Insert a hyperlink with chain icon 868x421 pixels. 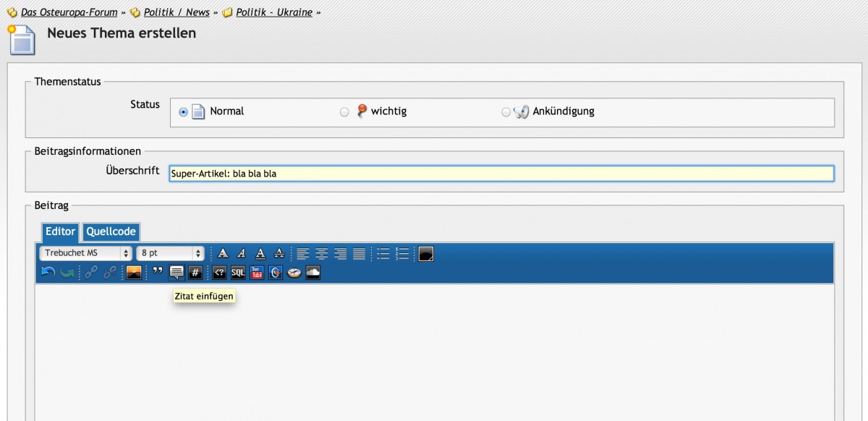(x=91, y=273)
